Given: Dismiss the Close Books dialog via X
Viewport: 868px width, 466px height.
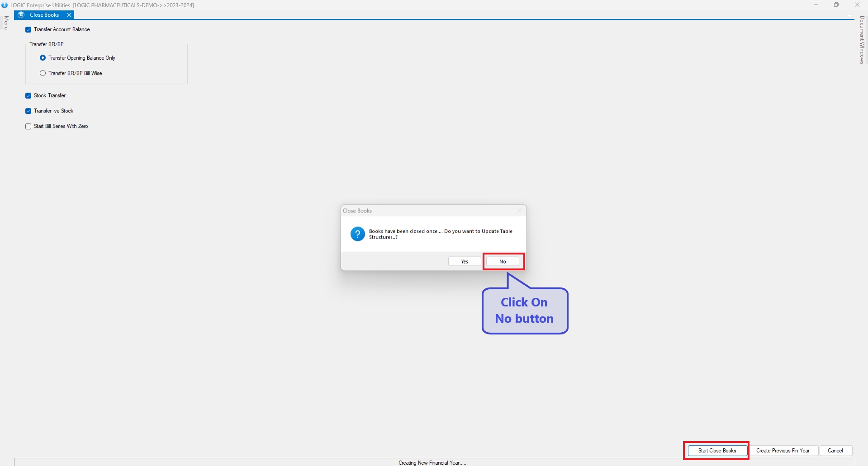Looking at the screenshot, I should [520, 211].
